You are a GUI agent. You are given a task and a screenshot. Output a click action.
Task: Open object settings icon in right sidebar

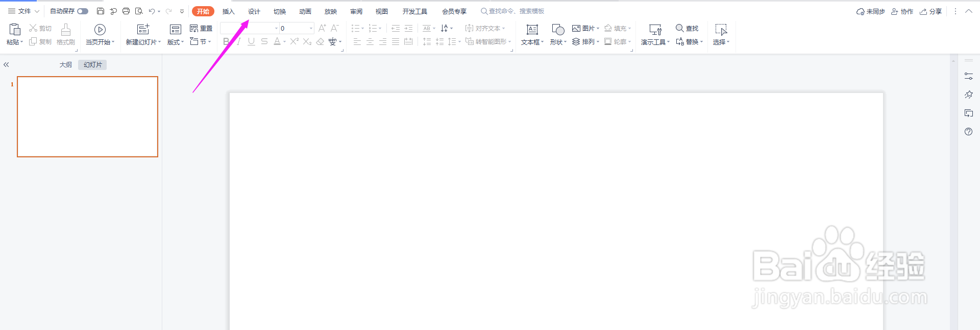click(969, 76)
